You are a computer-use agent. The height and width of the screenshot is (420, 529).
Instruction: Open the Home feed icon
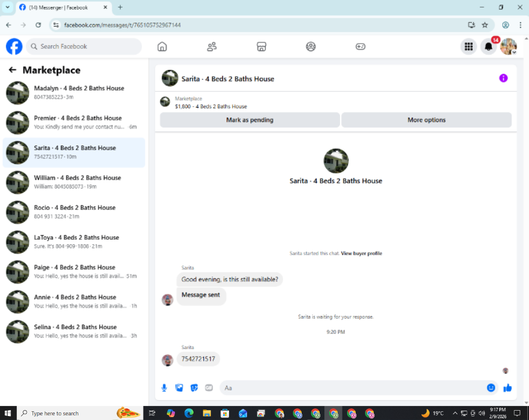tap(162, 47)
